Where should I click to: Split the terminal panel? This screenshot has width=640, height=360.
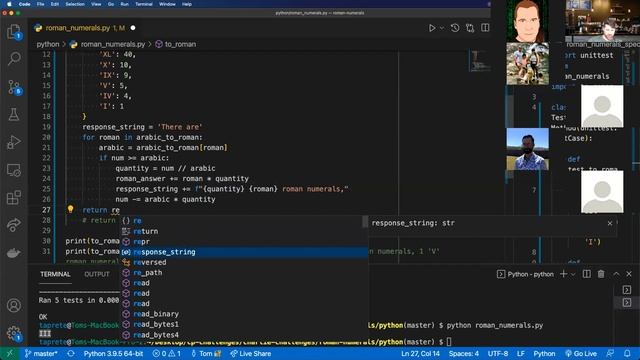587,274
